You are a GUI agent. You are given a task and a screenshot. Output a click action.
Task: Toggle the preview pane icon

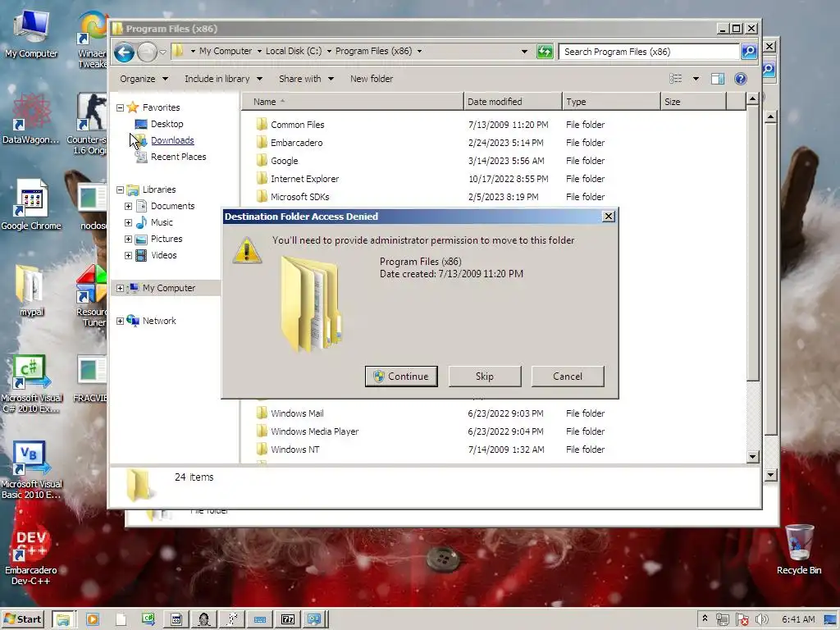pos(717,80)
